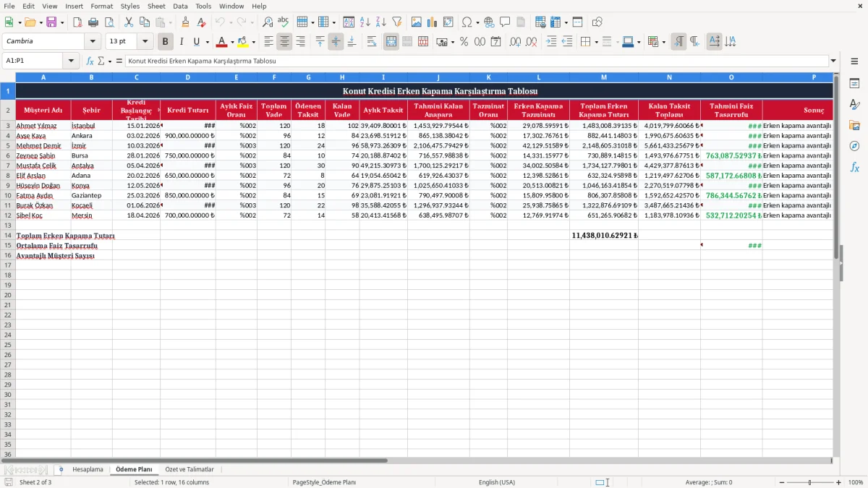Insert hyperlink icon

coord(490,22)
